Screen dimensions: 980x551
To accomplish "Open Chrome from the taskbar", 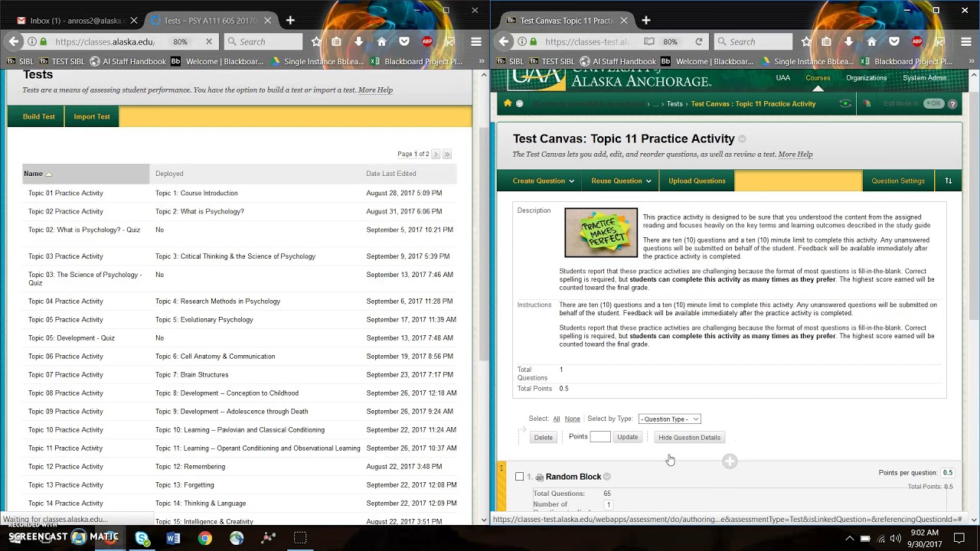I will (204, 538).
